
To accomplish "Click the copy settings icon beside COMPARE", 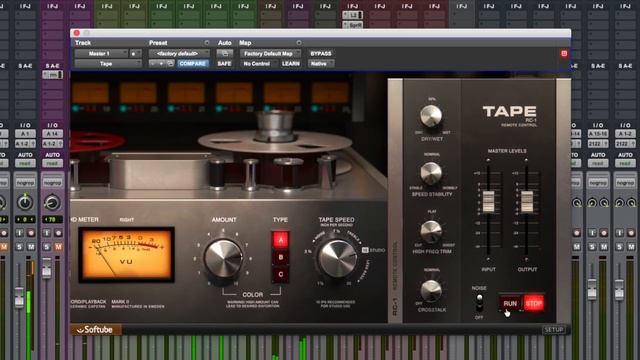I will coord(170,64).
